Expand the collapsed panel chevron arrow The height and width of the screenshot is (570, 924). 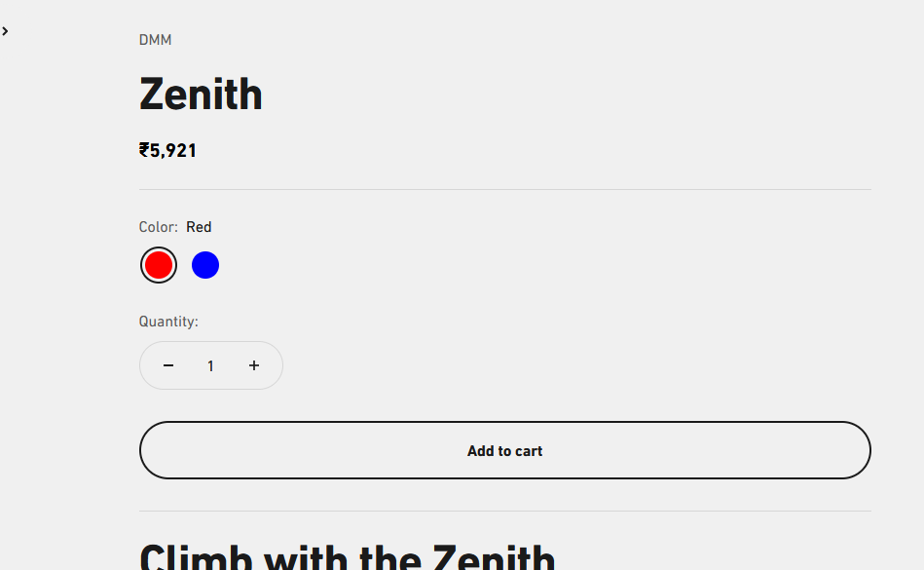(x=5, y=31)
